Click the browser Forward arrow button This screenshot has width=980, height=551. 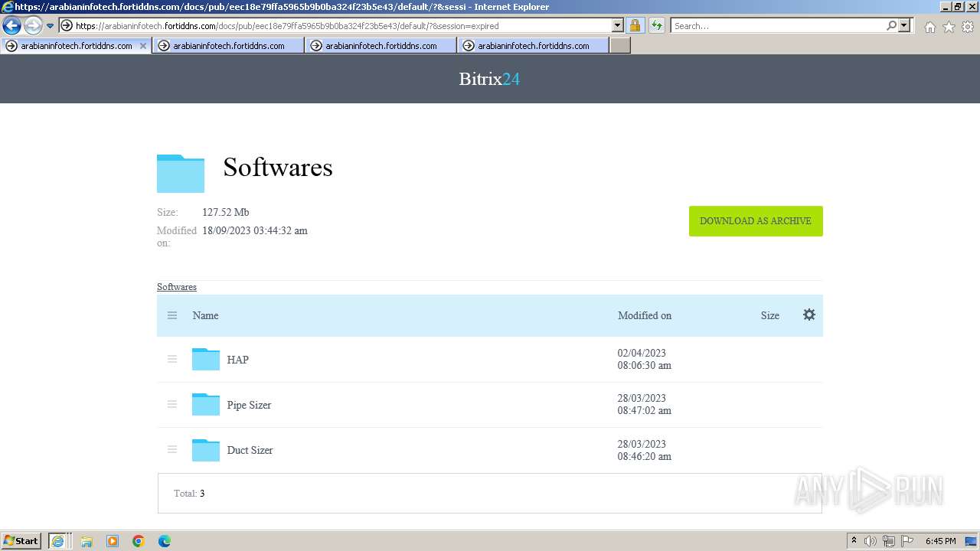(x=33, y=26)
